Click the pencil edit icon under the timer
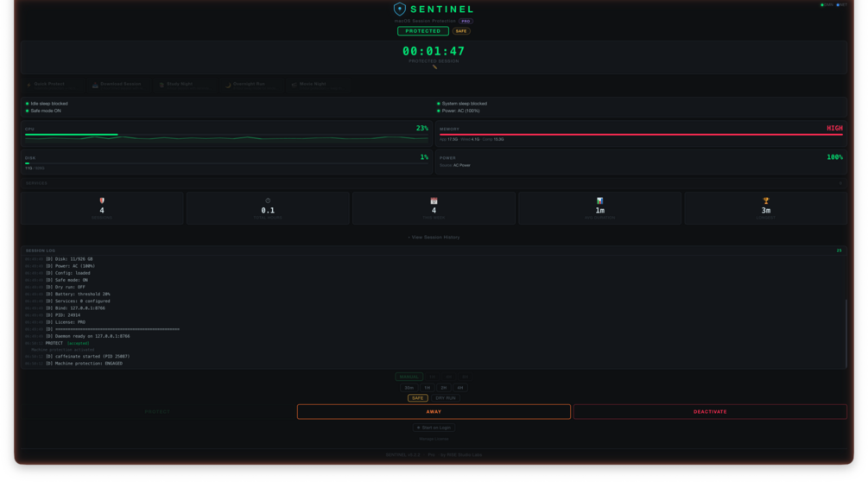The width and height of the screenshot is (868, 482). coord(434,67)
